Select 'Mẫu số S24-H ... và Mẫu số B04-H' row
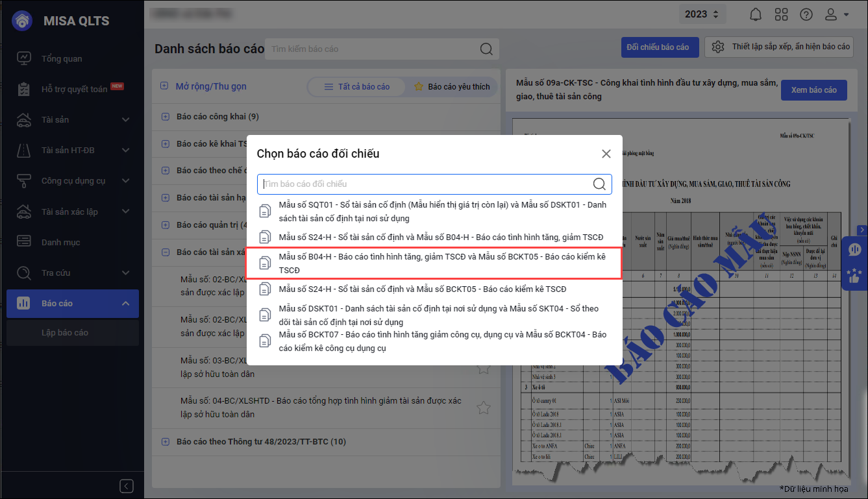Viewport: 868px width, 499px height. [x=434, y=237]
